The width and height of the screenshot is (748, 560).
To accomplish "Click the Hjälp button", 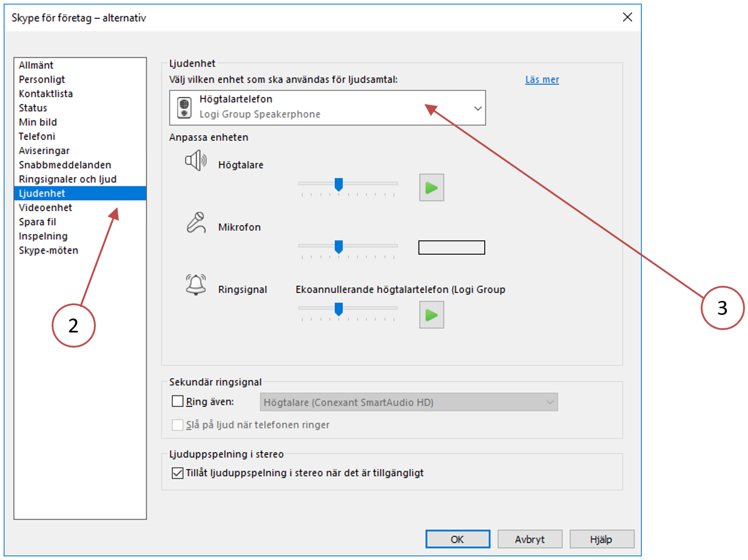I will coord(602,539).
